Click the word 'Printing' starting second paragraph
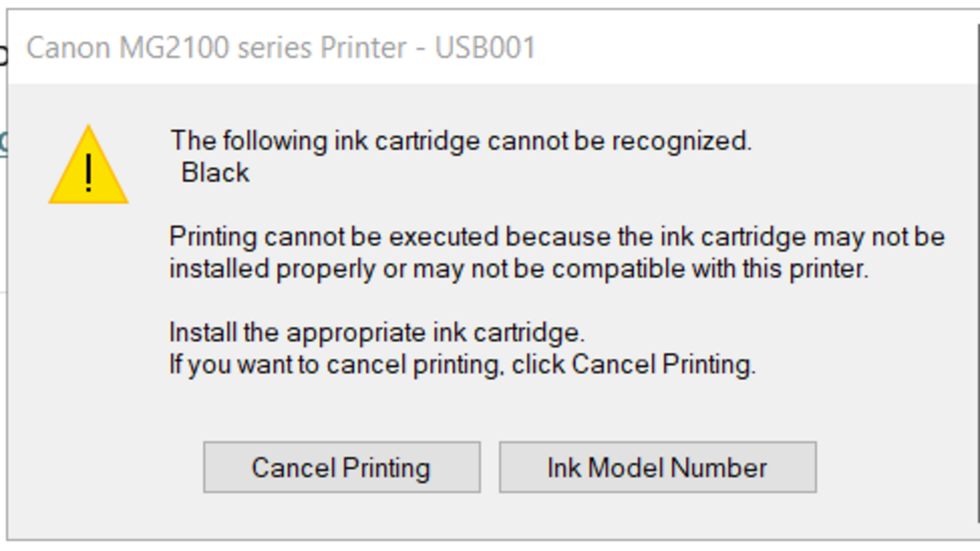Viewport: 980px width, 551px height. (x=213, y=237)
